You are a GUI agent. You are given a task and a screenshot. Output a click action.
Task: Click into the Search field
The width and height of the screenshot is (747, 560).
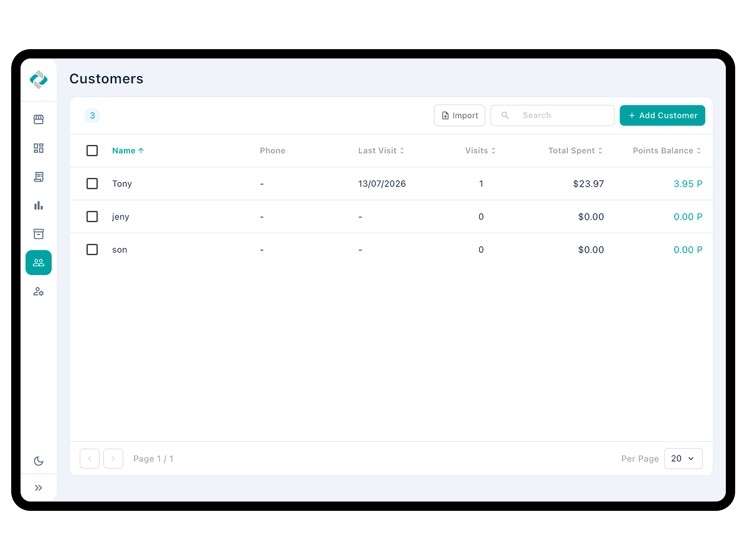click(553, 115)
